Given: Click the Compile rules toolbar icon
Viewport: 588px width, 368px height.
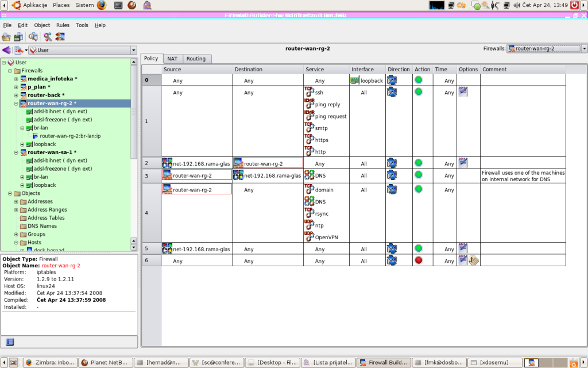Looking at the screenshot, I should pyautogui.click(x=48, y=37).
